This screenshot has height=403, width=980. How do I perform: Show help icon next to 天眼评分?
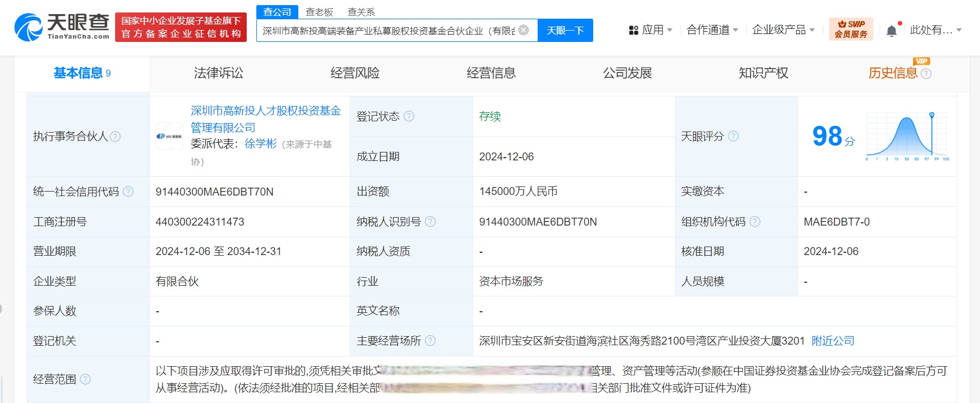tap(733, 136)
